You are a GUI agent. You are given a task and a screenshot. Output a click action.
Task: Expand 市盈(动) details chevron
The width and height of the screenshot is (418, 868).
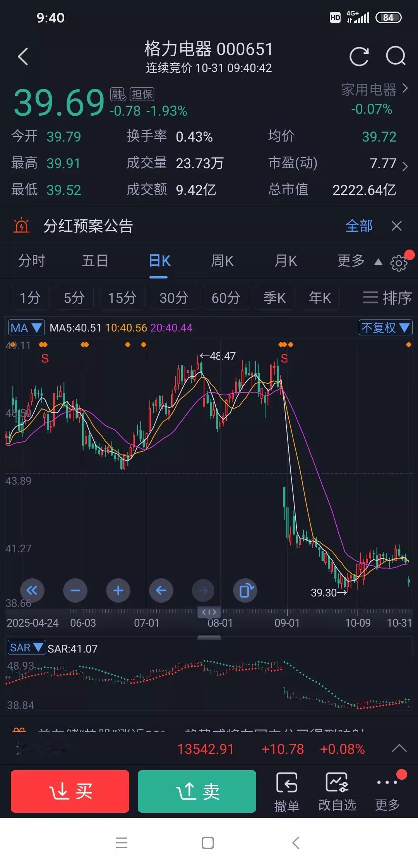405,166
